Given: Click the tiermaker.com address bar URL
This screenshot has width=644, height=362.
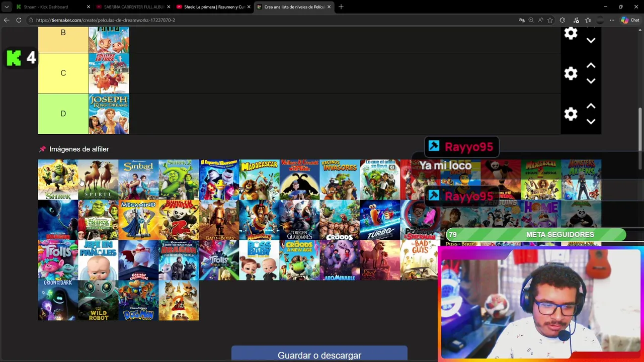Looking at the screenshot, I should tap(106, 20).
